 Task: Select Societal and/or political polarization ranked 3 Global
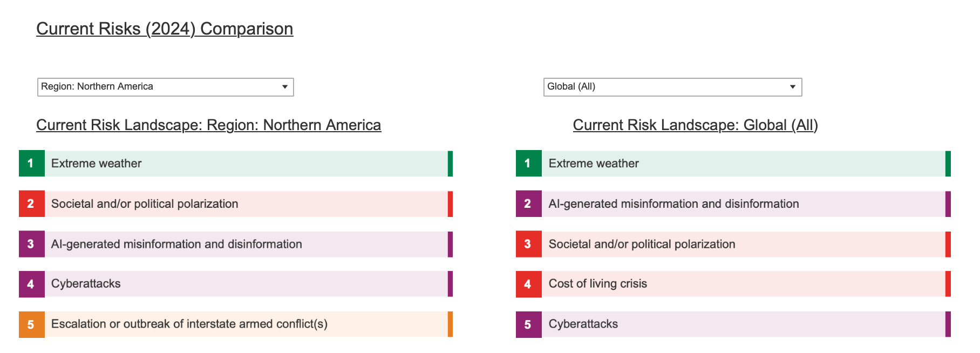733,245
